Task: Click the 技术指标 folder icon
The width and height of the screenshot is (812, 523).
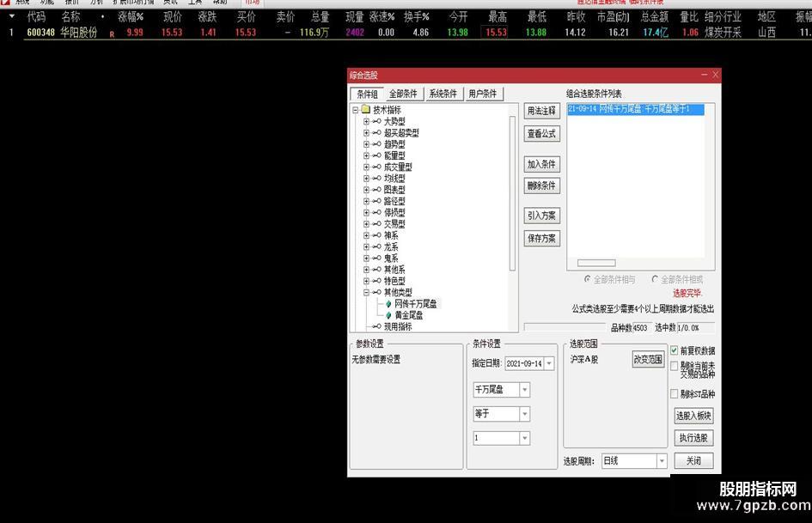Action: tap(365, 110)
